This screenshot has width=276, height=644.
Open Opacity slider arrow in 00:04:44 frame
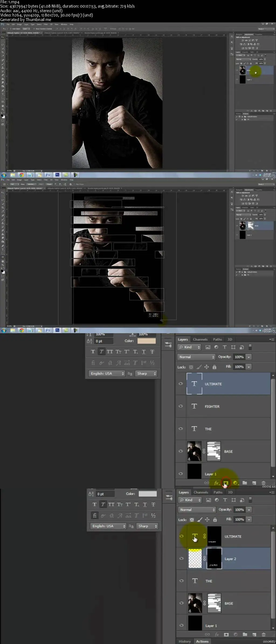pyautogui.click(x=249, y=357)
